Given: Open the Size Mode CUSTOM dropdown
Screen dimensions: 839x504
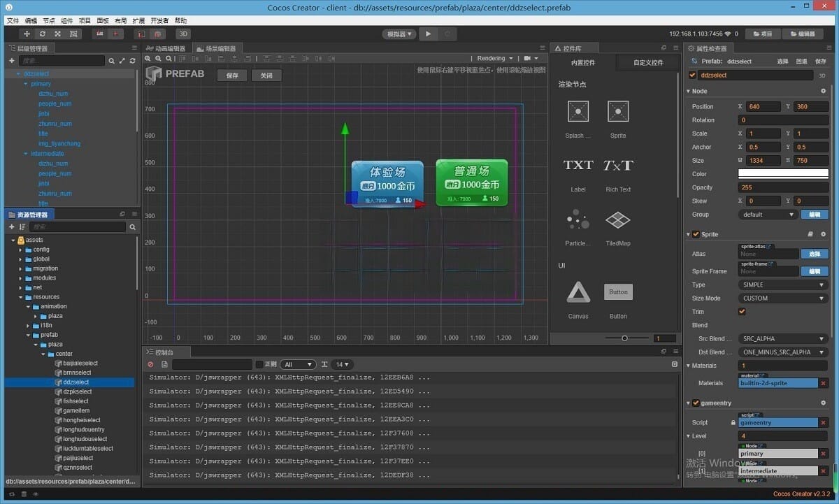Looking at the screenshot, I should (x=783, y=298).
